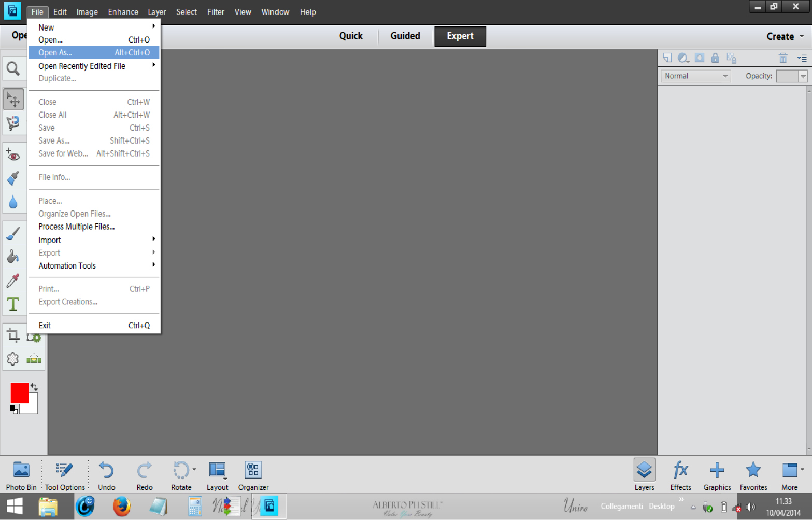Toggle the Photo Bin
812x520 pixels.
(x=21, y=475)
